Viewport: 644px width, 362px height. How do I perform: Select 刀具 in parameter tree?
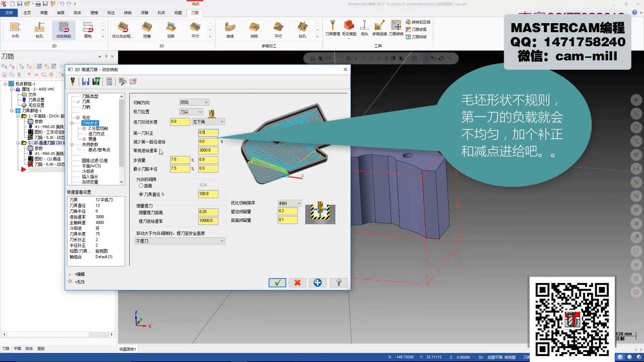click(x=86, y=102)
